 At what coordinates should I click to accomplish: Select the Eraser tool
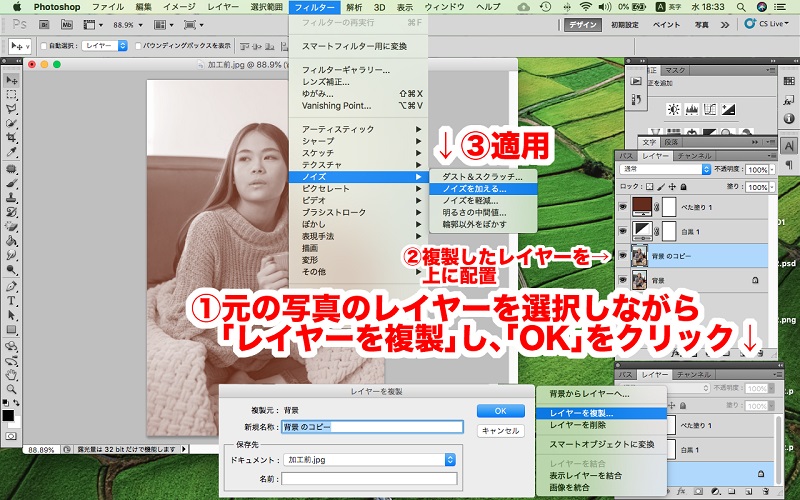coord(11,226)
